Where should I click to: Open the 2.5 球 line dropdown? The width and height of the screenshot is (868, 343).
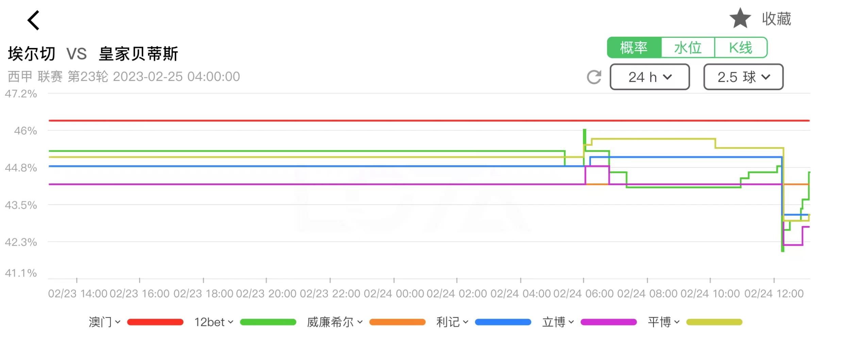tap(743, 77)
